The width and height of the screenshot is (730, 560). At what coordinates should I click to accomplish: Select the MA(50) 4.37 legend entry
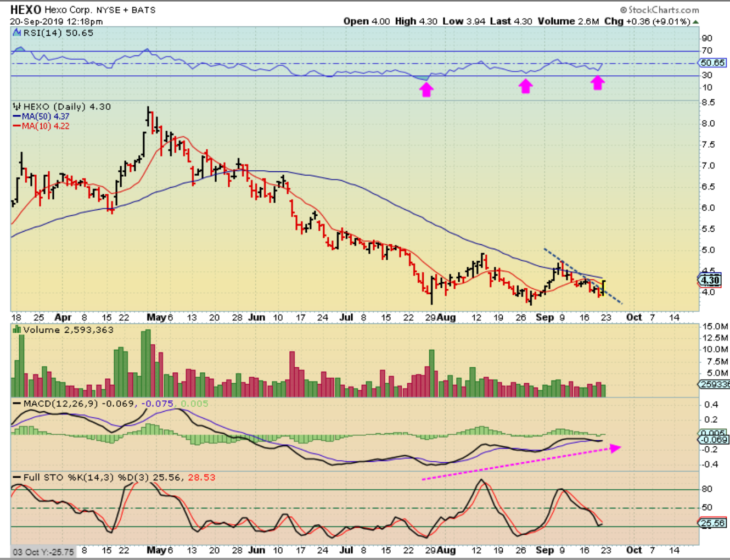42,116
